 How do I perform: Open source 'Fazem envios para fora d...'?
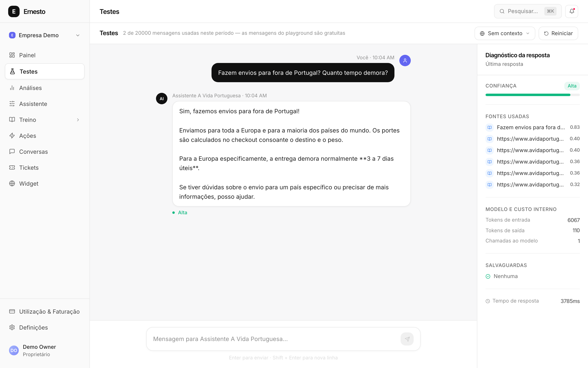pyautogui.click(x=532, y=127)
